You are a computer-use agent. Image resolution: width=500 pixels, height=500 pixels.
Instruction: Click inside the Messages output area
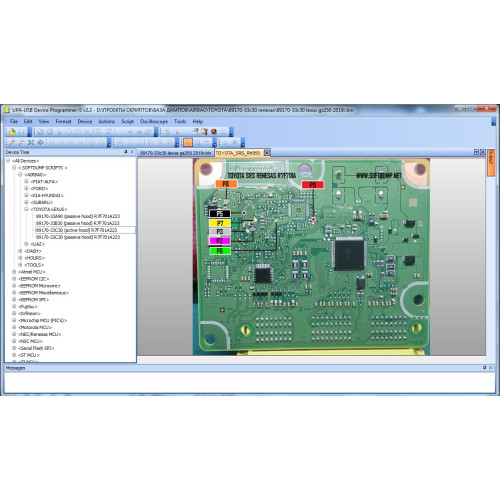pyautogui.click(x=249, y=382)
